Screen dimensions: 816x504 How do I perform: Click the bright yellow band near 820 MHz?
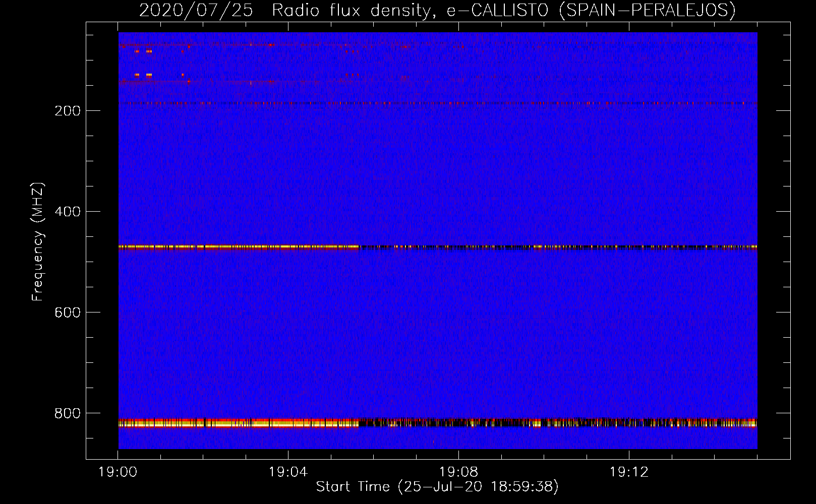pyautogui.click(x=438, y=423)
